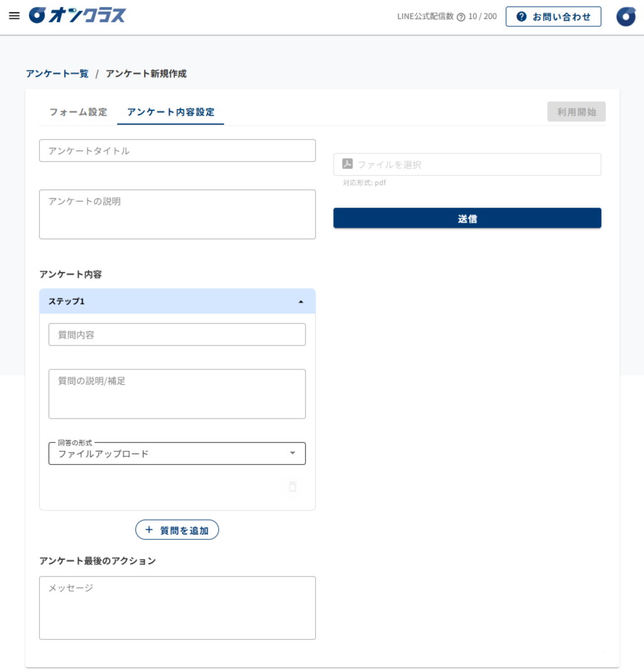Click the question mark in お問い合わせ
The image size is (644, 672).
pyautogui.click(x=521, y=17)
